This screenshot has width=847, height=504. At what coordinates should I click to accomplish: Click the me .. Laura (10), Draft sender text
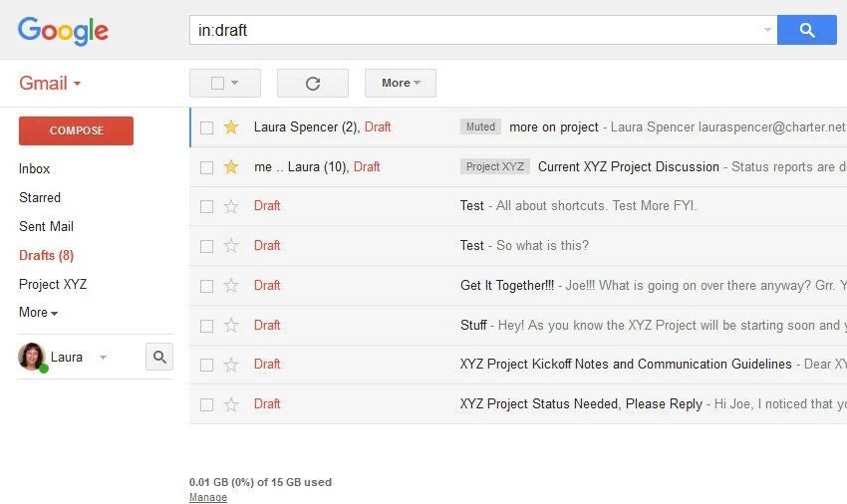pyautogui.click(x=317, y=167)
